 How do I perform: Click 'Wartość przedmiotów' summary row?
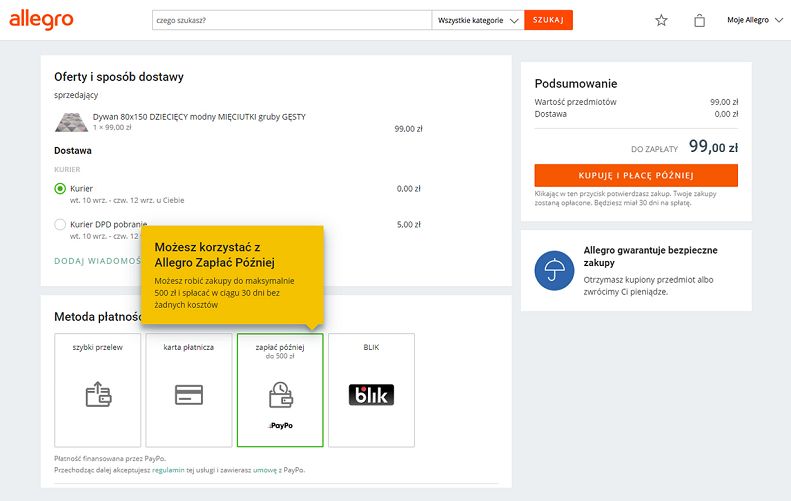(636, 102)
